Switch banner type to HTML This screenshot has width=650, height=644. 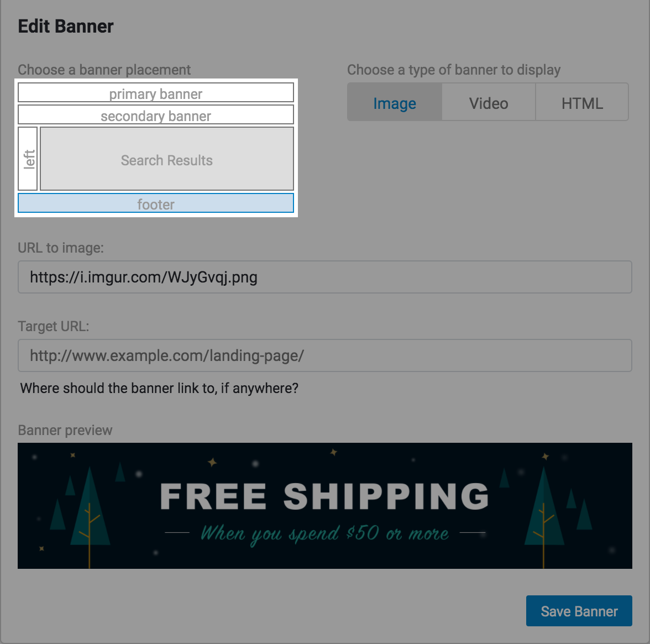click(x=582, y=102)
